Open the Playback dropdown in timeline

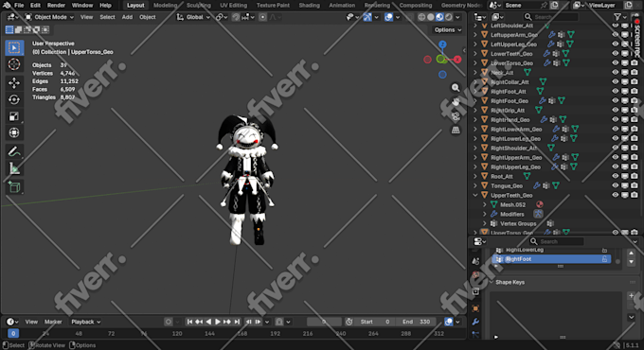(85, 322)
